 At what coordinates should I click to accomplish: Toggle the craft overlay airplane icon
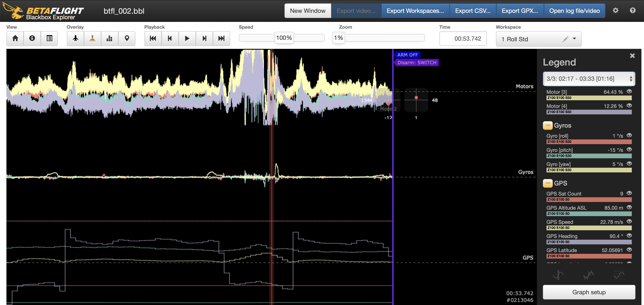[75, 38]
